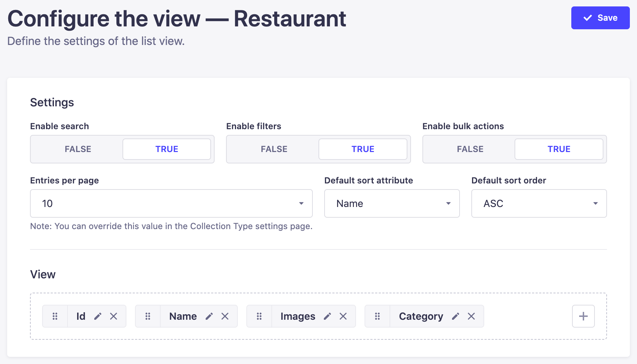This screenshot has width=637, height=364.
Task: Edit the Images field settings
Action: click(x=327, y=316)
